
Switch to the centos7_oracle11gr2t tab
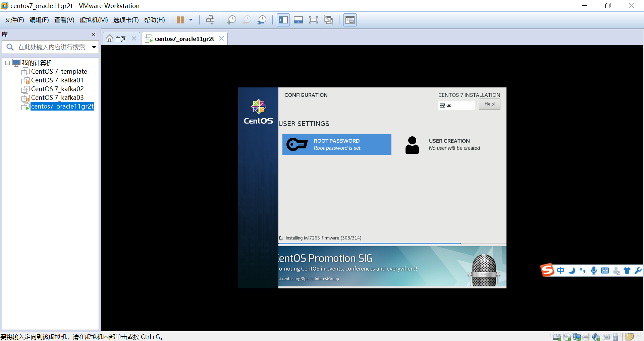pyautogui.click(x=184, y=39)
